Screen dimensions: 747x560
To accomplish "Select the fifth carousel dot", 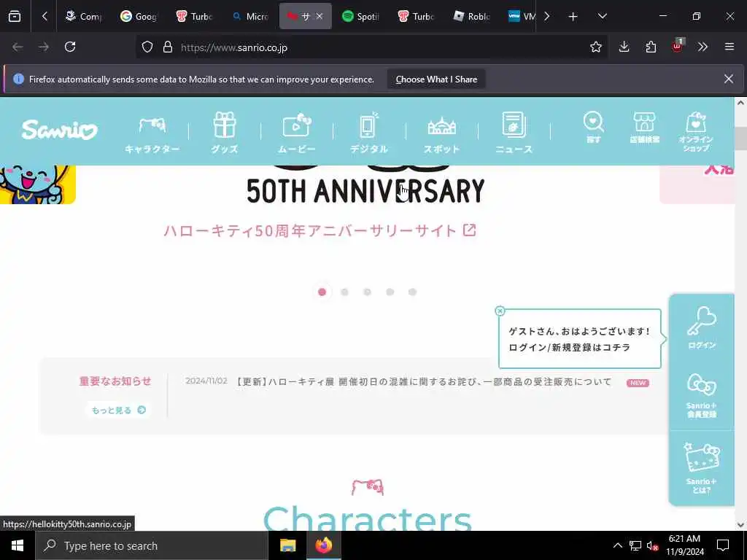I will [x=413, y=292].
